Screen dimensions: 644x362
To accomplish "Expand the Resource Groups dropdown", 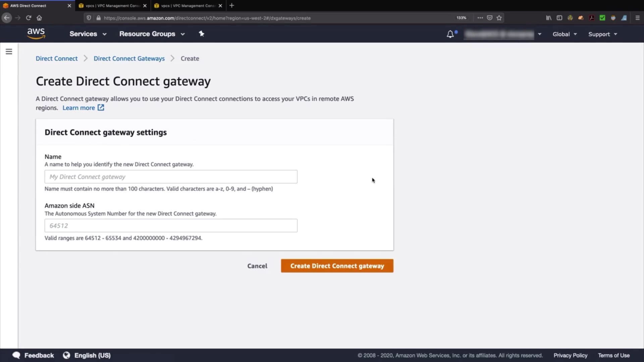I will click(x=152, y=34).
